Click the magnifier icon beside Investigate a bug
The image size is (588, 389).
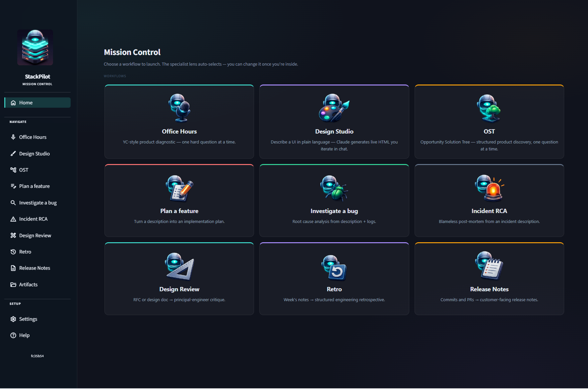(13, 202)
